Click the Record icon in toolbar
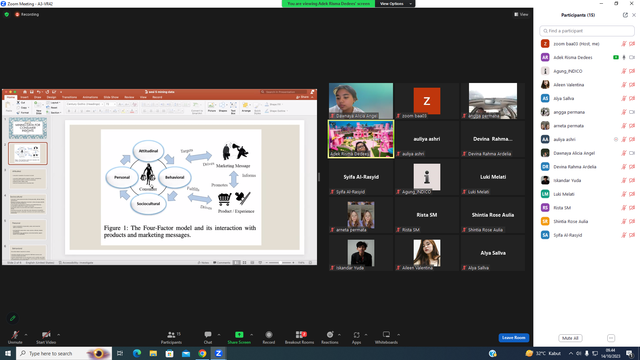 click(269, 335)
